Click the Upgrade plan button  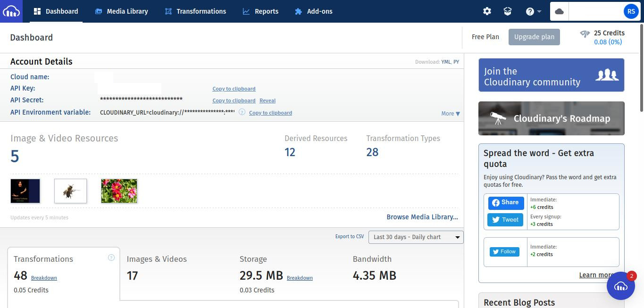[534, 37]
